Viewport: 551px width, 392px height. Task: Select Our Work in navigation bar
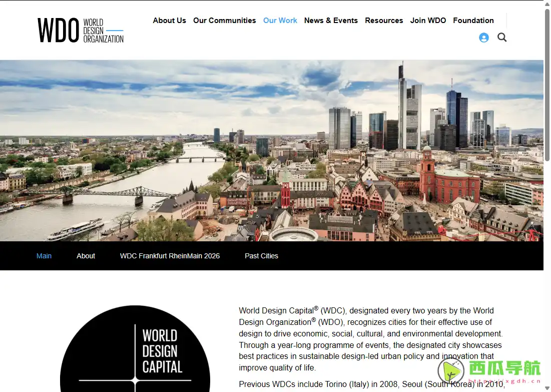(x=280, y=21)
